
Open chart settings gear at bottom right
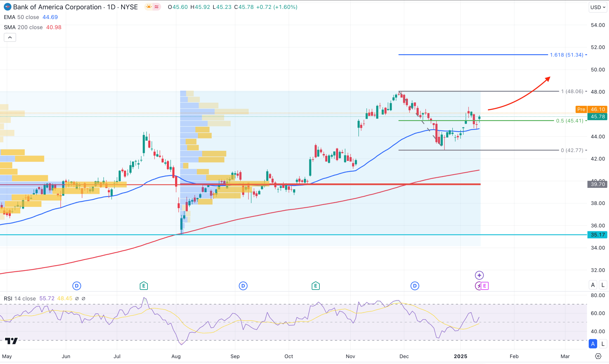598,356
